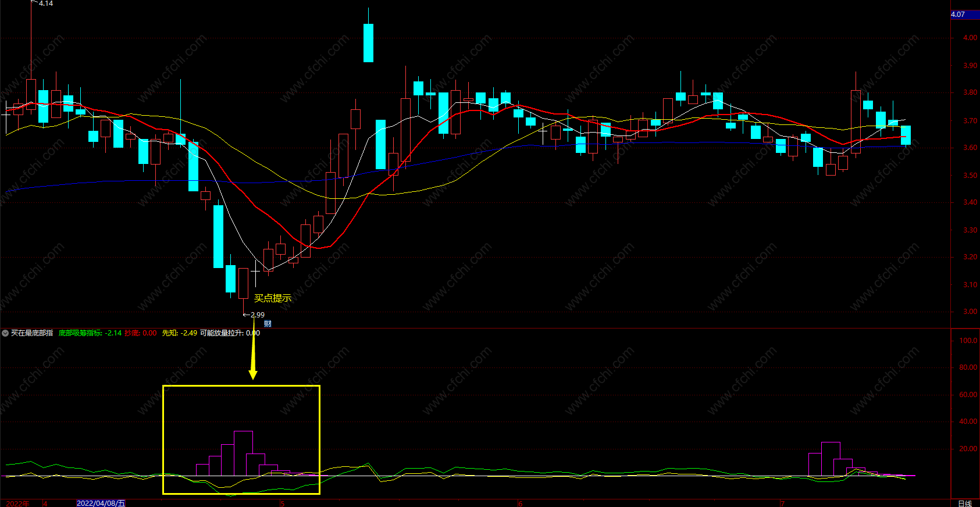Click the tall cyan gap-up candlestick near 4.00
The height and width of the screenshot is (507, 980).
pos(368,42)
